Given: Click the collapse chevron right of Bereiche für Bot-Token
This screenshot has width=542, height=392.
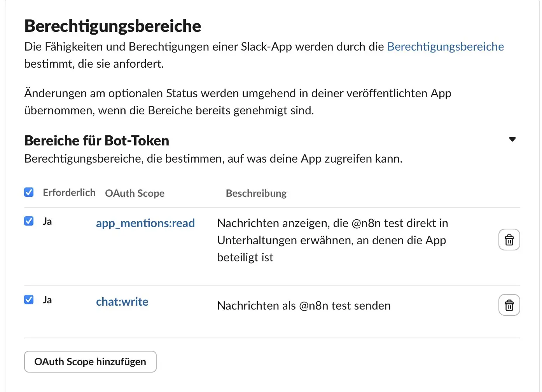Looking at the screenshot, I should pos(512,139).
